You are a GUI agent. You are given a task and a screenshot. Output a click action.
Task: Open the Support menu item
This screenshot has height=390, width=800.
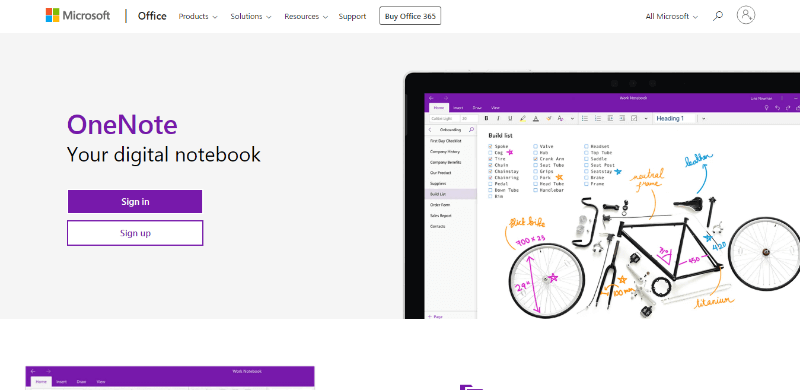(x=352, y=16)
